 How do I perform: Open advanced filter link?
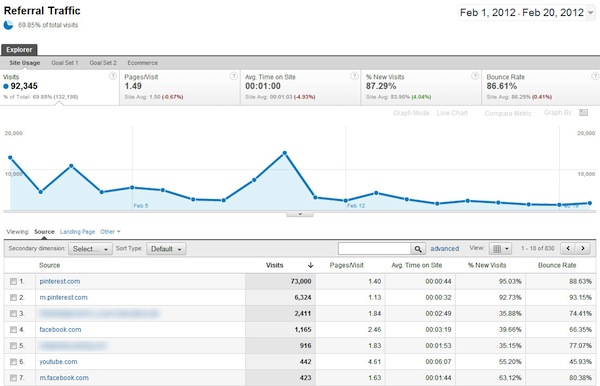[x=444, y=249]
